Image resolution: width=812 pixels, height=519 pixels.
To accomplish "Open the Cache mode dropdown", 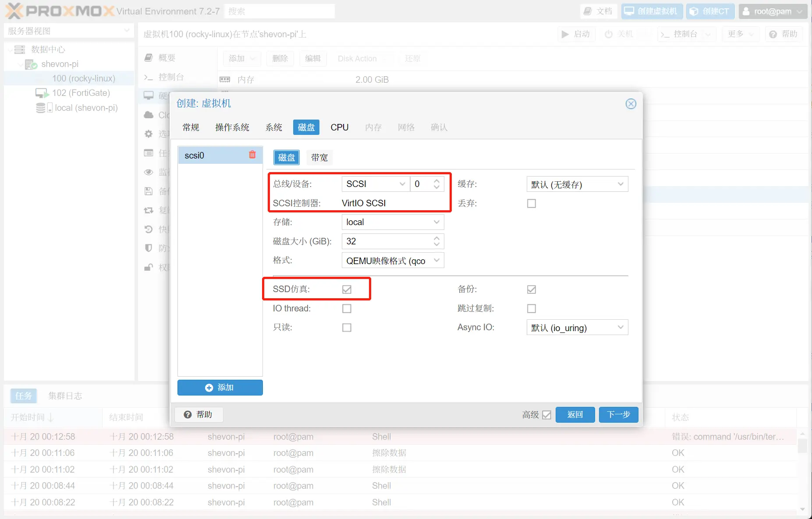I will tap(577, 184).
